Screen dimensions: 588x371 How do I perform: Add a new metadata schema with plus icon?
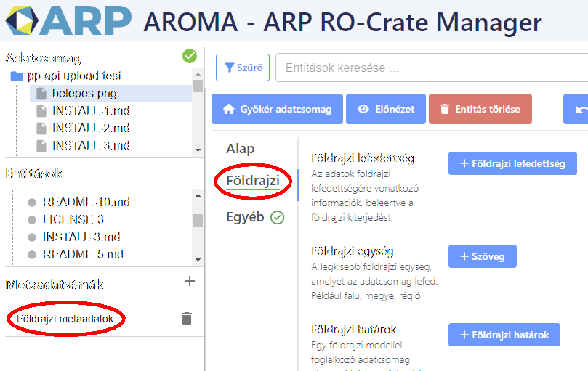click(x=190, y=281)
